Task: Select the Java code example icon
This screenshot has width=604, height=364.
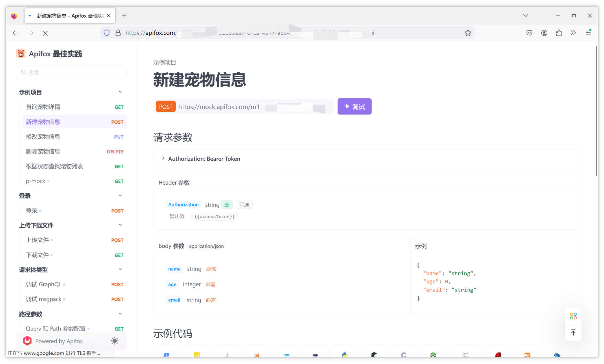Action: [227, 355]
